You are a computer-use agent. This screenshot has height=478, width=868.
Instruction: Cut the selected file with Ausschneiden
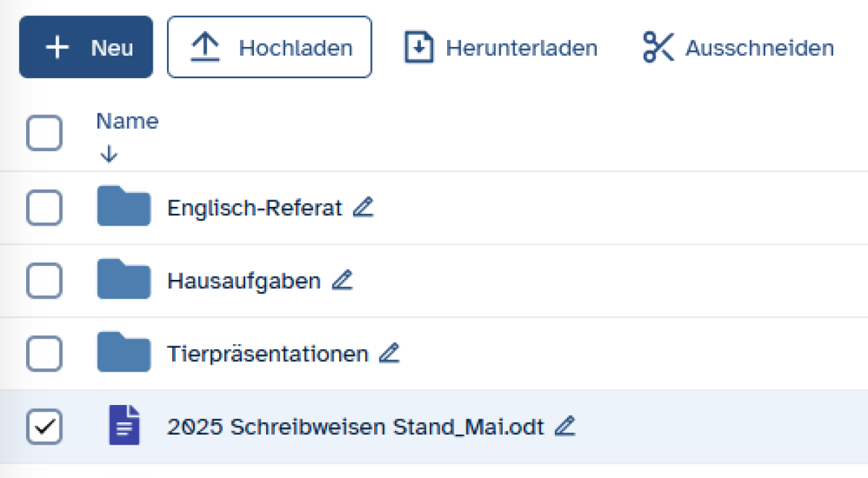[x=739, y=48]
